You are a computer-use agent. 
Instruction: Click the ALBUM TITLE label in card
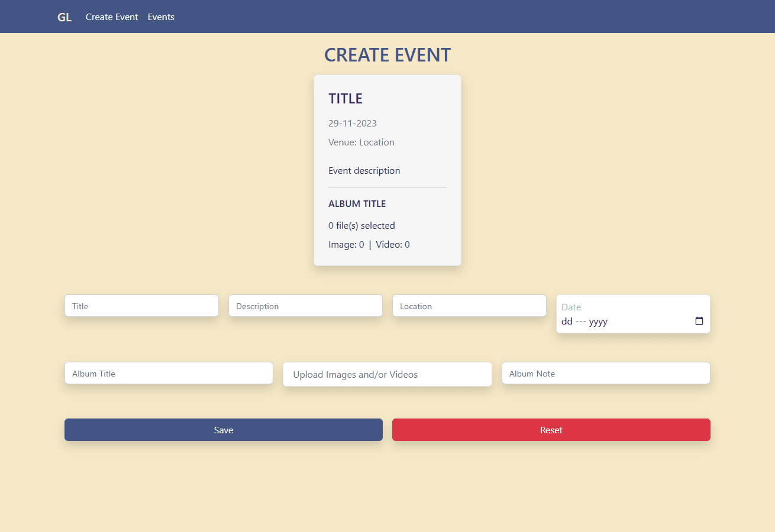click(357, 204)
